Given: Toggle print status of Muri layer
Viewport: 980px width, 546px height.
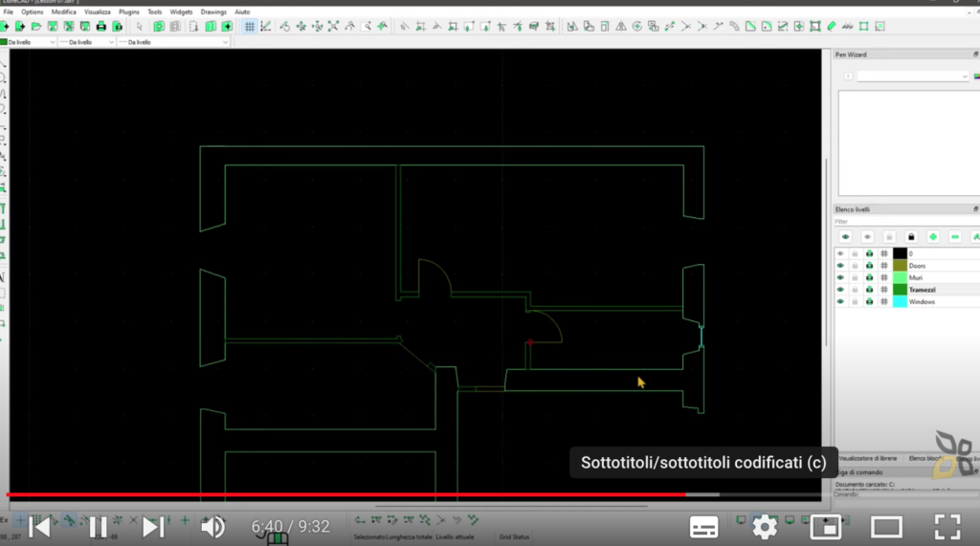Looking at the screenshot, I should [x=869, y=277].
